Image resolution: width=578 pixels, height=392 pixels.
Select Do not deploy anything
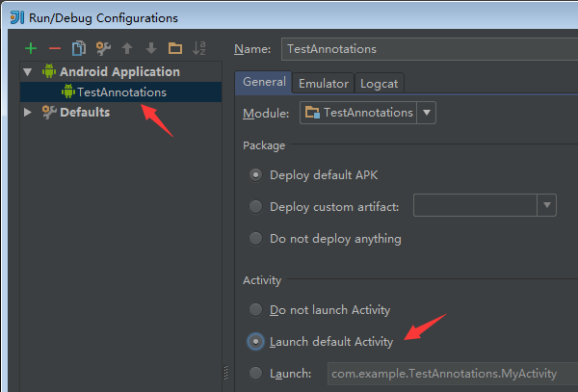[x=256, y=238]
